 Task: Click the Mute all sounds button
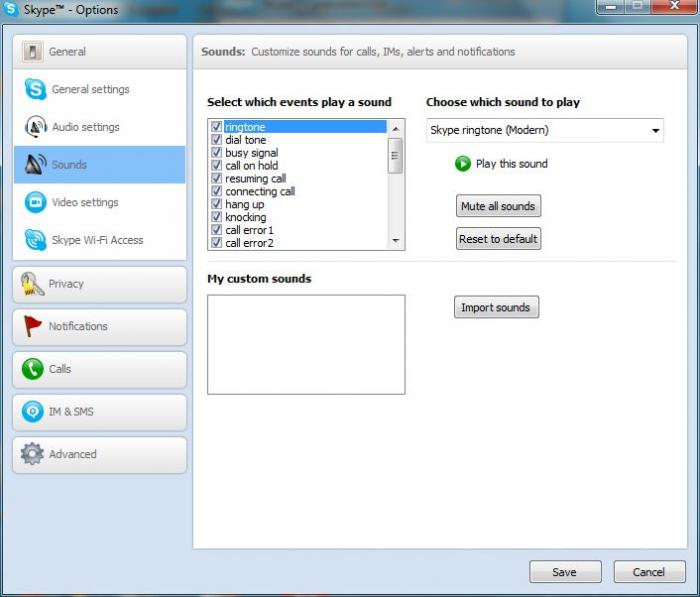tap(498, 206)
